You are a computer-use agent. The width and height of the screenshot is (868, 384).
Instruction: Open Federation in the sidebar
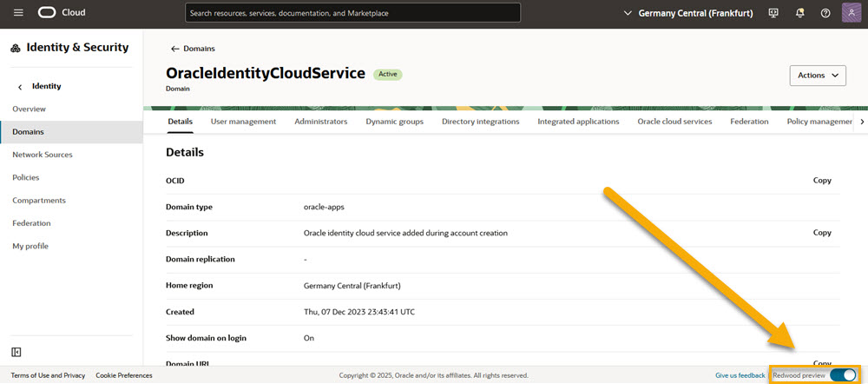click(71, 222)
